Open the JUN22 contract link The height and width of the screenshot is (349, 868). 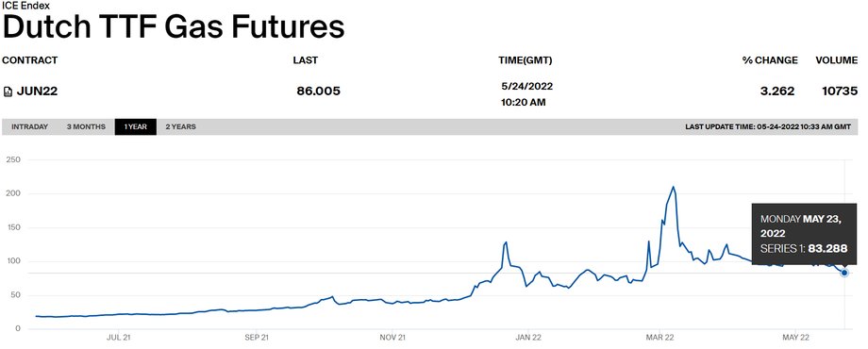point(37,91)
